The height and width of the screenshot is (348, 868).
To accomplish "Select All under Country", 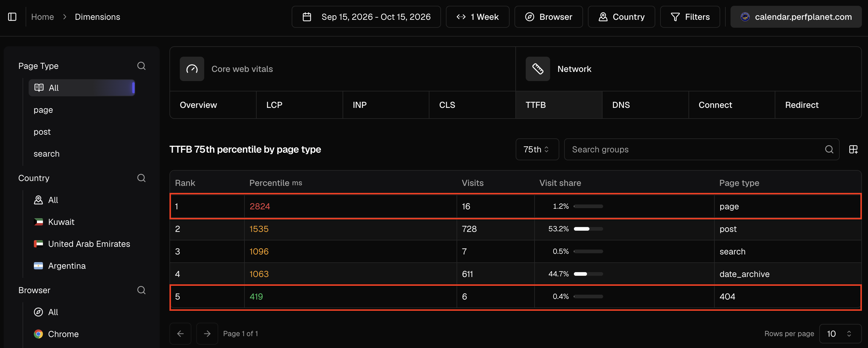I will click(x=46, y=200).
